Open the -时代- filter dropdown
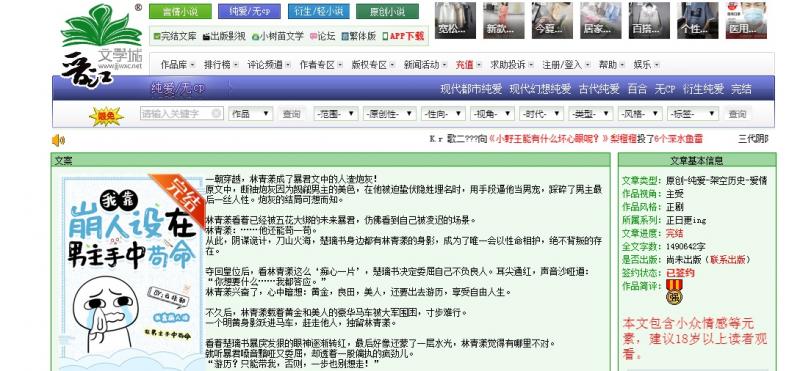 pos(541,114)
